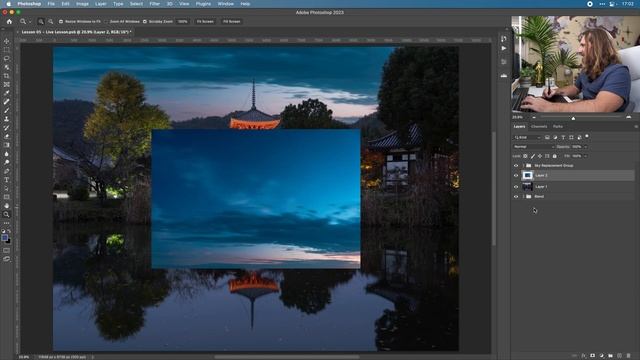
Task: Open the Layer menu
Action: tap(100, 4)
